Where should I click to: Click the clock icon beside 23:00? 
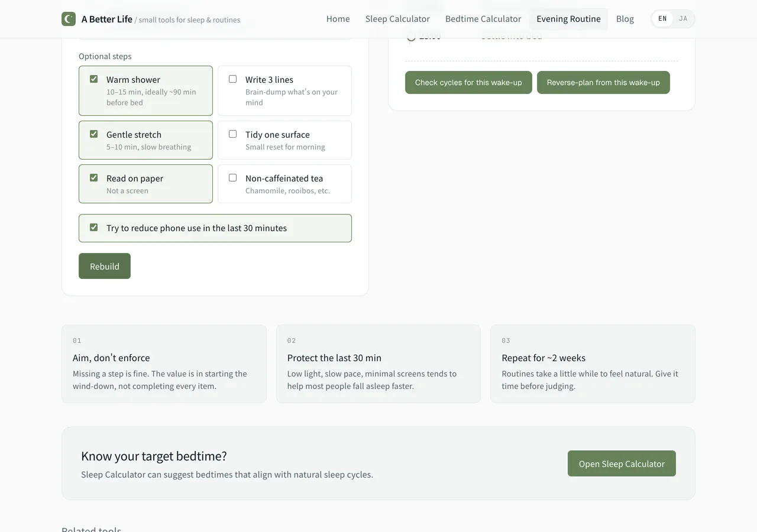[411, 36]
